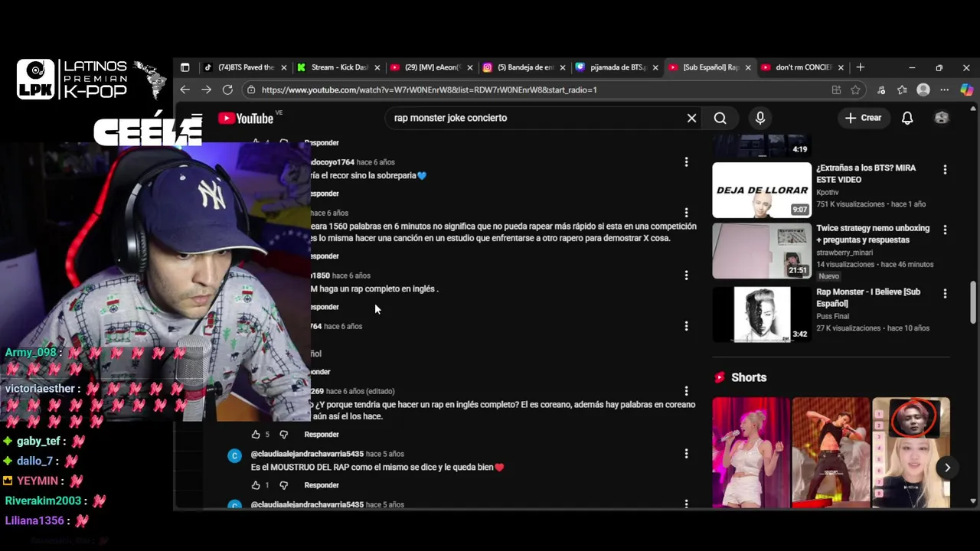Viewport: 980px width, 551px height.
Task: Open the Twice strategy nemo unboxing thumbnail
Action: (x=762, y=250)
